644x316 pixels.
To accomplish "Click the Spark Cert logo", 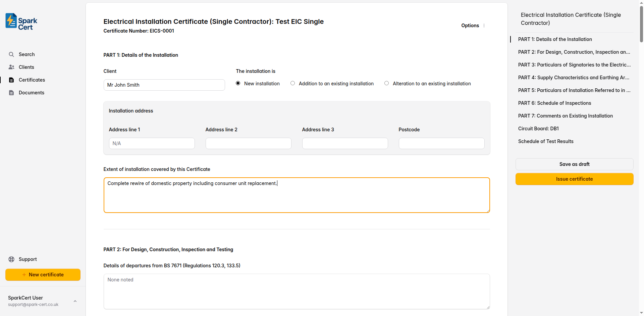I will (21, 21).
